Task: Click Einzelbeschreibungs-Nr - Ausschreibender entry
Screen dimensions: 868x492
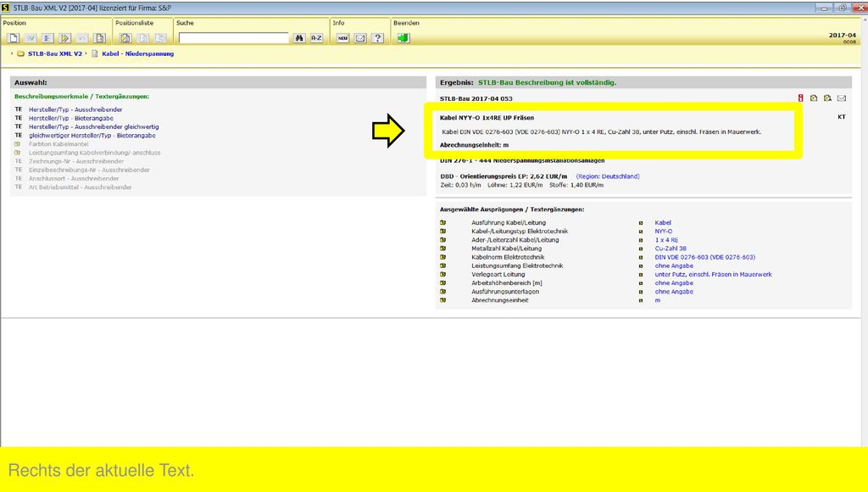Action: click(89, 171)
